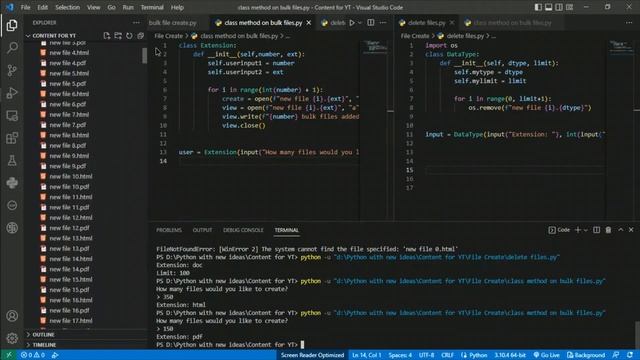Screen dimensions: 640x360
Task: Close the terminal panel with X
Action: pos(631,230)
